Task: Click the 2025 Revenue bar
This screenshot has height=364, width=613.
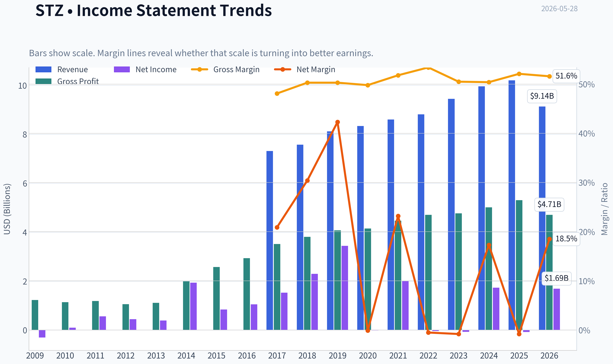Action: [512, 205]
